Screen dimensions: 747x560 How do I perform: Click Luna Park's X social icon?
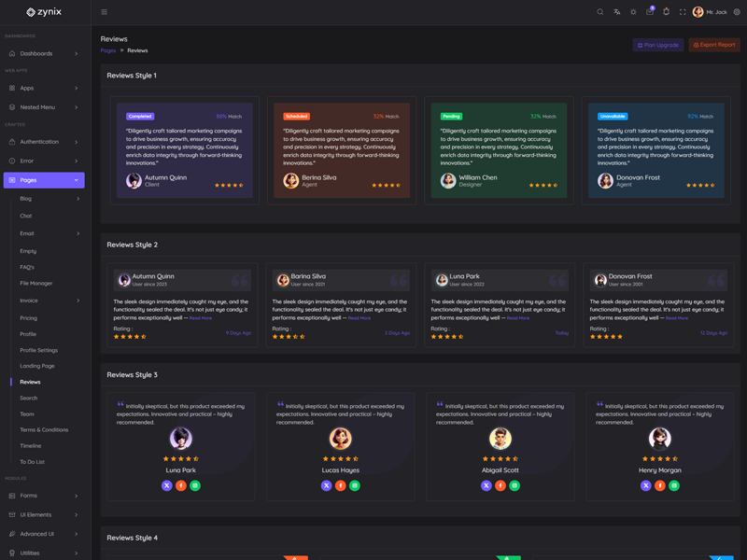pyautogui.click(x=167, y=485)
